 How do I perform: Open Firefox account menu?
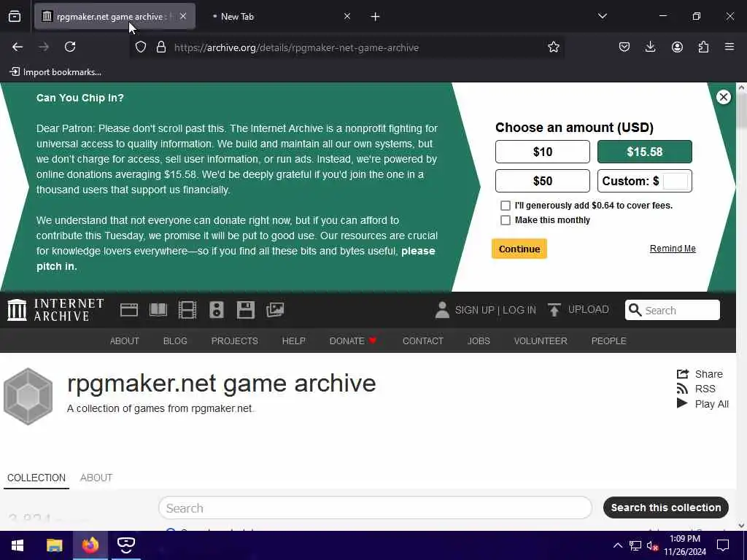click(x=677, y=47)
